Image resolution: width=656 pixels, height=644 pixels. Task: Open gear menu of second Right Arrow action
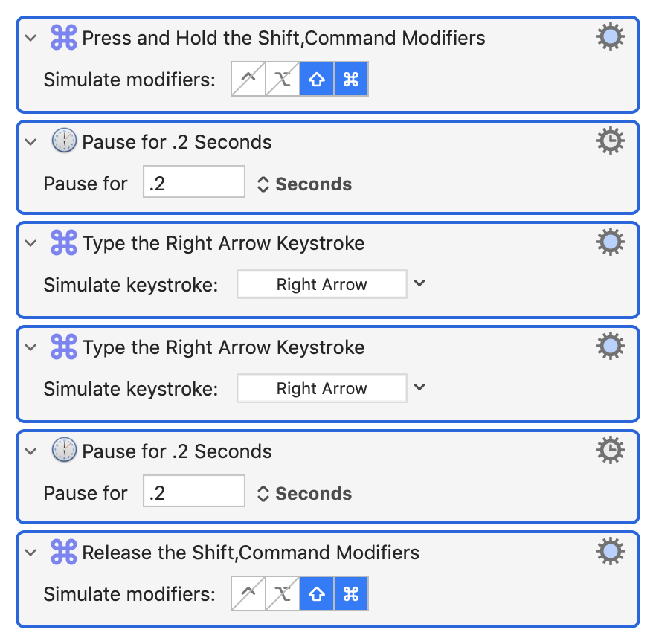(x=611, y=347)
